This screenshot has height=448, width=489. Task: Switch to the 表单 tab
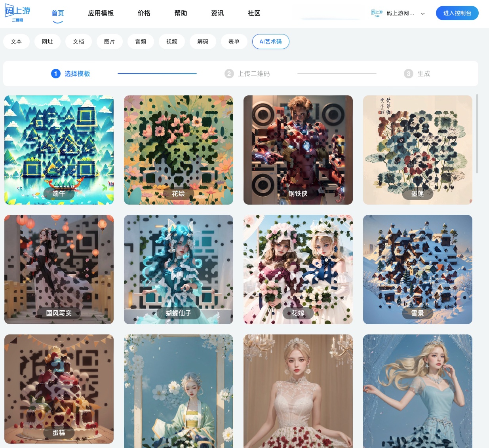(x=234, y=42)
